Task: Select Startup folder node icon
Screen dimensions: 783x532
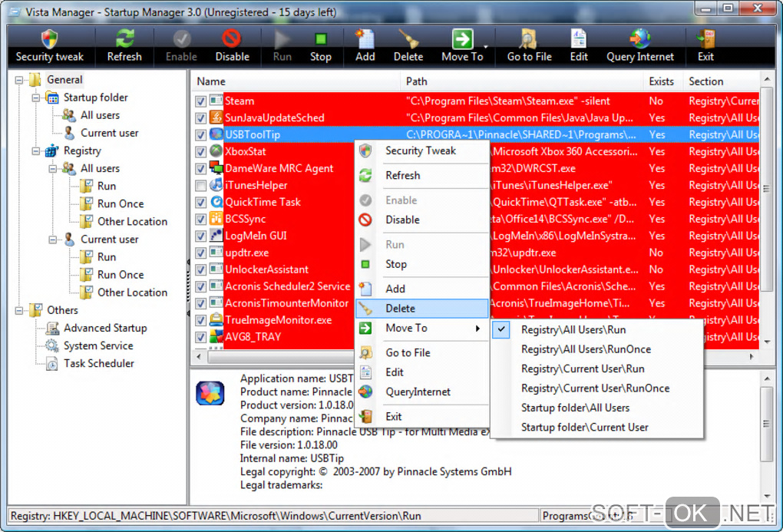Action: click(52, 97)
